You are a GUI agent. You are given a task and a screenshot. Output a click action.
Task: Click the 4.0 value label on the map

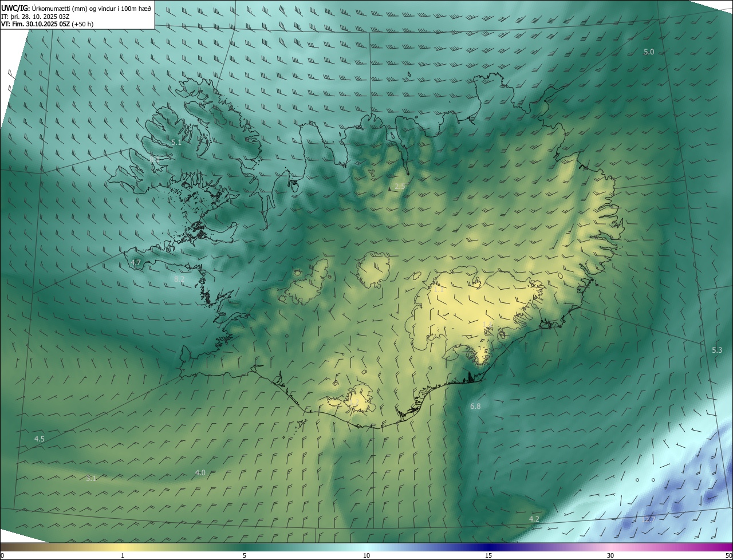click(x=200, y=473)
